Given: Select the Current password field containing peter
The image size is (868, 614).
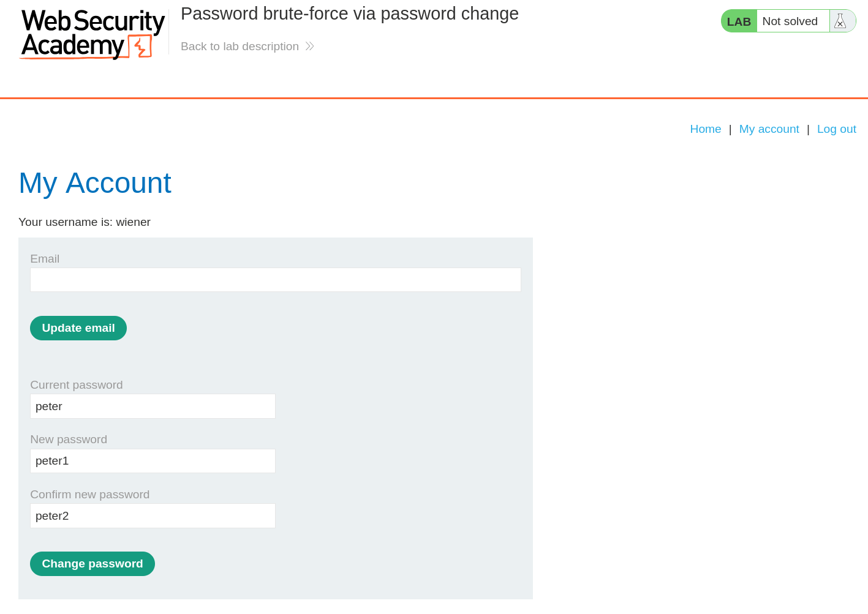Looking at the screenshot, I should pos(153,406).
